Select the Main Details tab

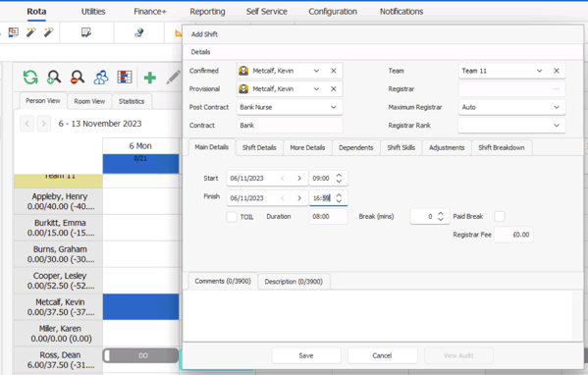pyautogui.click(x=211, y=147)
